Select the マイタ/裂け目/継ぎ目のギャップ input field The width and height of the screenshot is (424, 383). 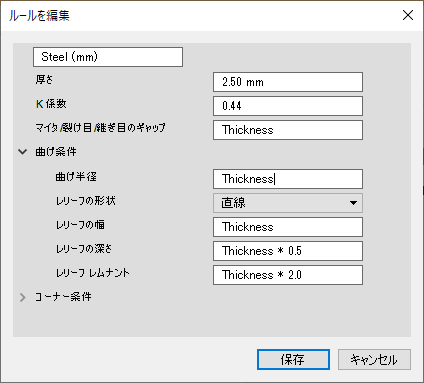[x=288, y=130]
